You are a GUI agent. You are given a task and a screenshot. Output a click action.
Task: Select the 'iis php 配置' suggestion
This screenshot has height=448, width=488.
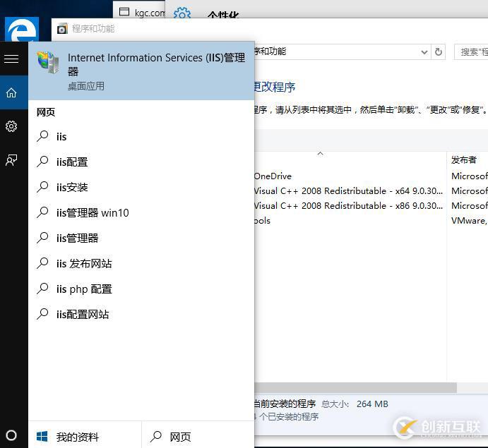pos(141,289)
